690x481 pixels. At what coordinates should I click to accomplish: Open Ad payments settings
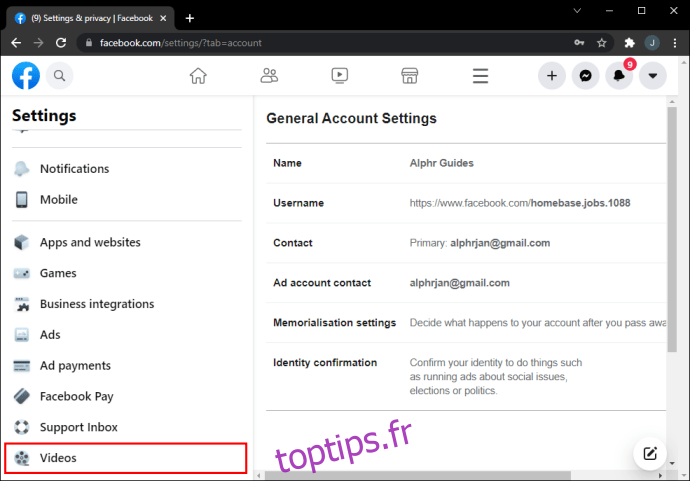point(127,366)
